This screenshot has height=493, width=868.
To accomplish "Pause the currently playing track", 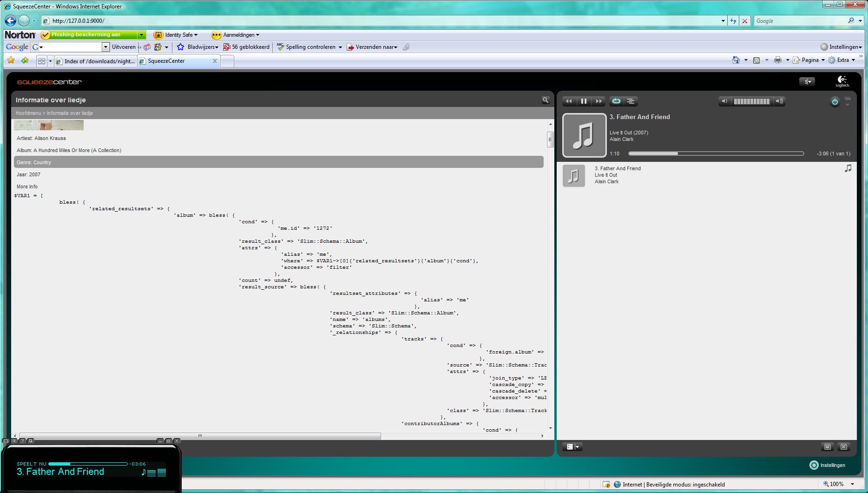I will 584,101.
